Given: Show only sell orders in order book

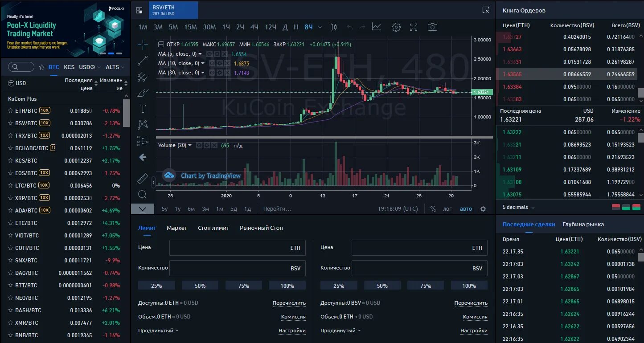Looking at the screenshot, I should 616,207.
